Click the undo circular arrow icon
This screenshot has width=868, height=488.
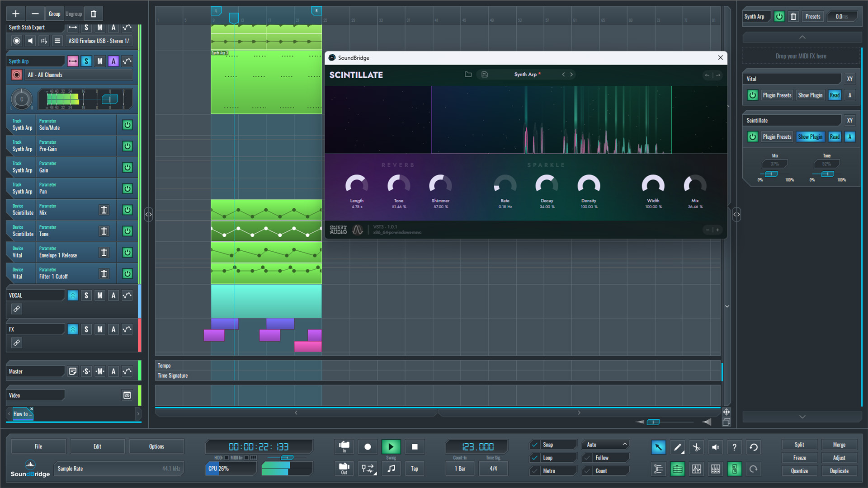[754, 447]
